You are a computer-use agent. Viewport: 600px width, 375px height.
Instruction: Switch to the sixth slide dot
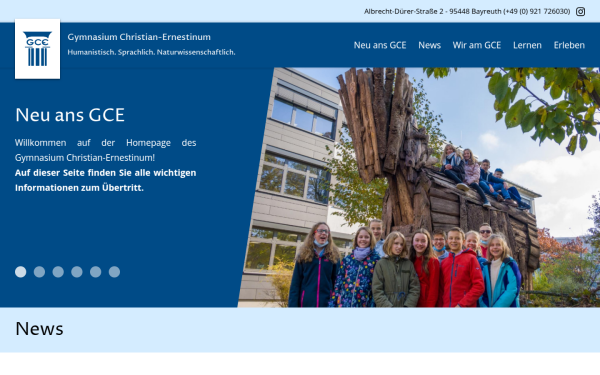click(114, 272)
